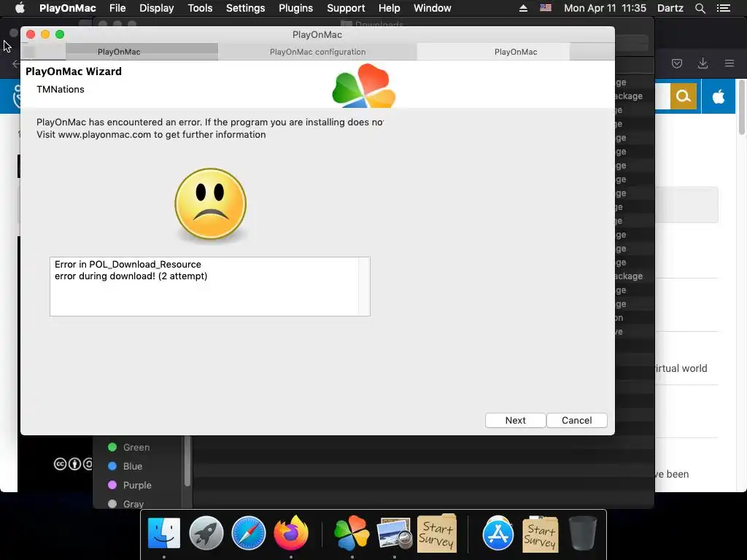Click 'Error in POL_Download_Resource' line
The image size is (747, 560).
(128, 264)
